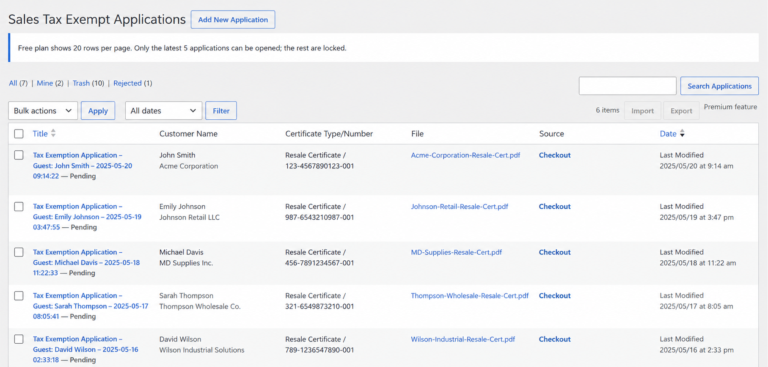Click the Title column sort arrows icon
The height and width of the screenshot is (367, 768).
pyautogui.click(x=53, y=133)
